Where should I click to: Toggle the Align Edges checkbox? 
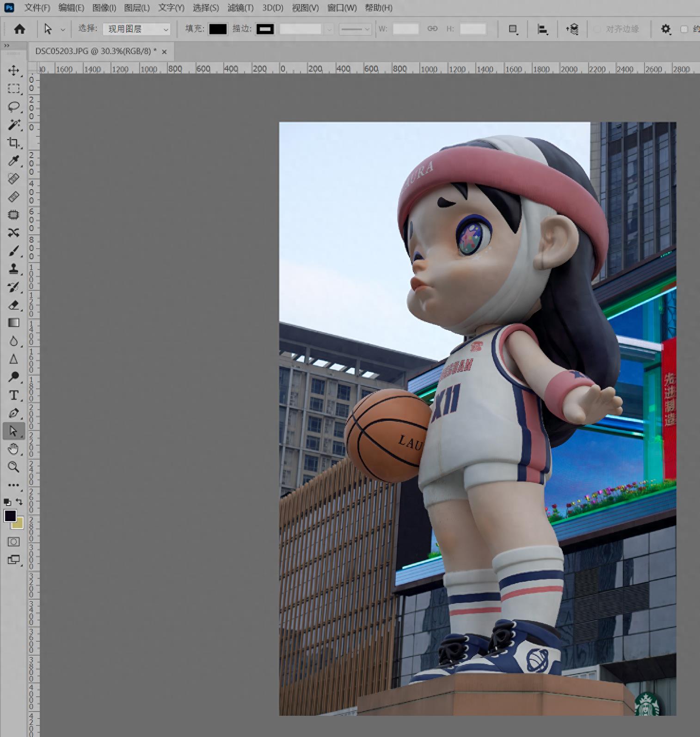(x=597, y=29)
